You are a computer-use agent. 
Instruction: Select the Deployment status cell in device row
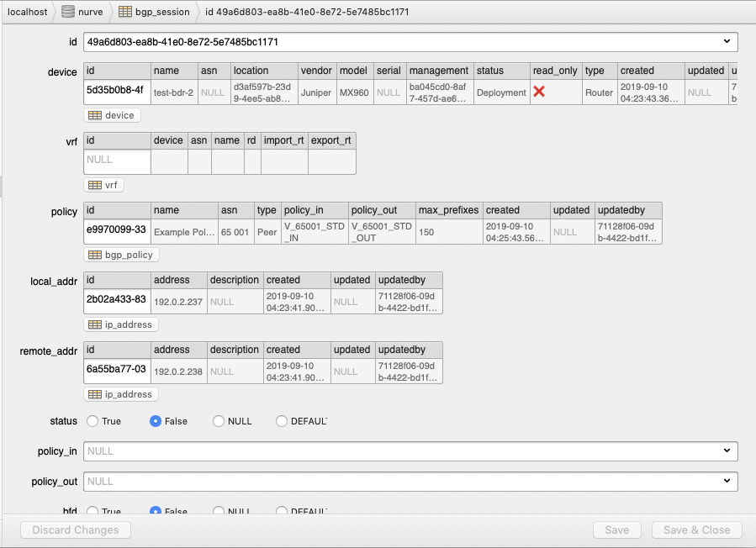501,92
